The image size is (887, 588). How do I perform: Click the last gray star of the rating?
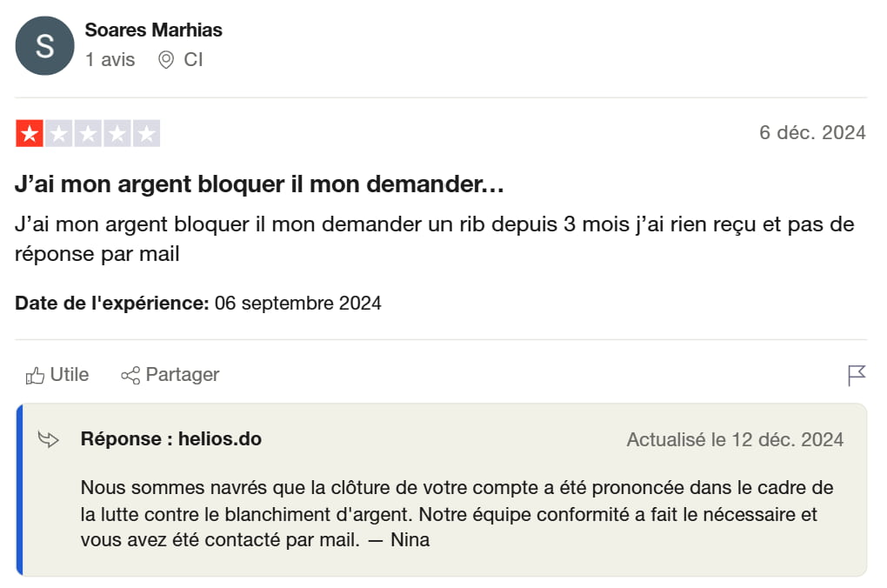[x=145, y=132]
